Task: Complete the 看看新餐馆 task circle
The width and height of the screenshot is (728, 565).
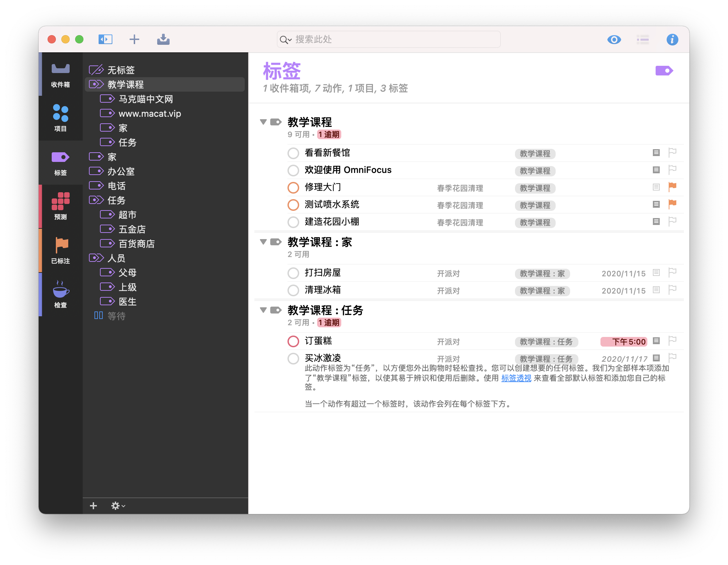Action: click(293, 153)
